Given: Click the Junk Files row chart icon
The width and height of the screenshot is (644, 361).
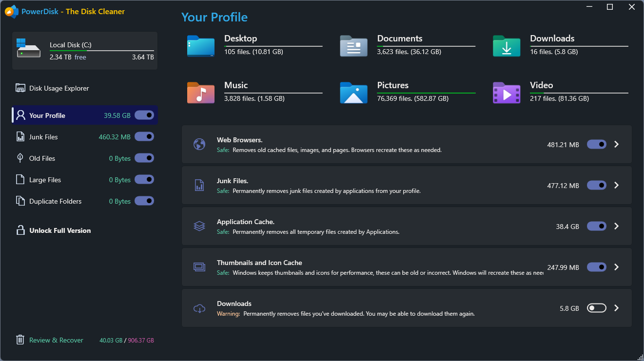Looking at the screenshot, I should 199,185.
